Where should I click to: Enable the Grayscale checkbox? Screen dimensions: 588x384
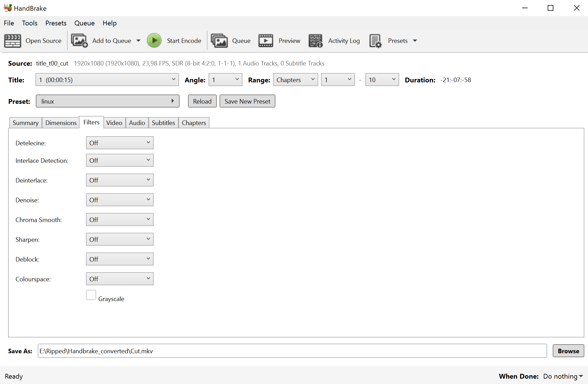(x=91, y=295)
